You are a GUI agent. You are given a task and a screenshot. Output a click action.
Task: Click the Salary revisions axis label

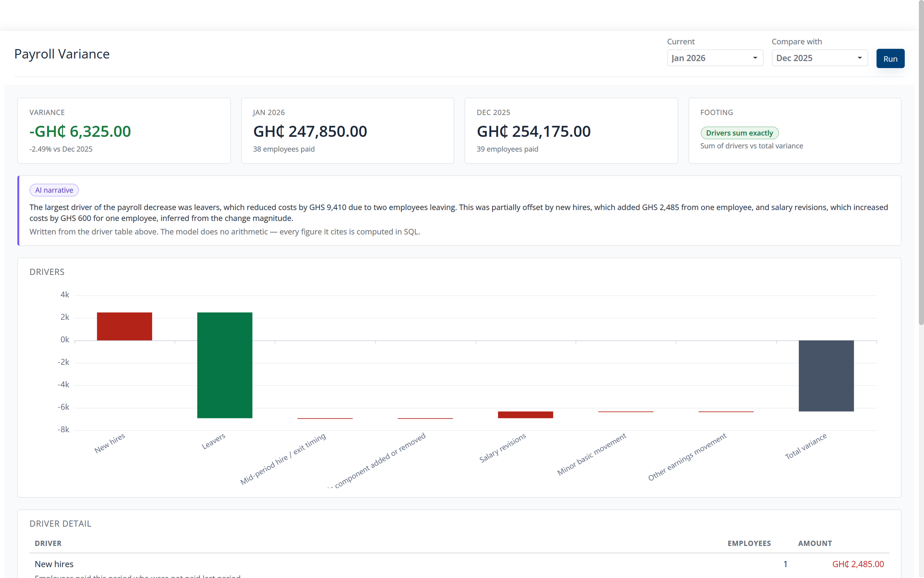click(502, 448)
